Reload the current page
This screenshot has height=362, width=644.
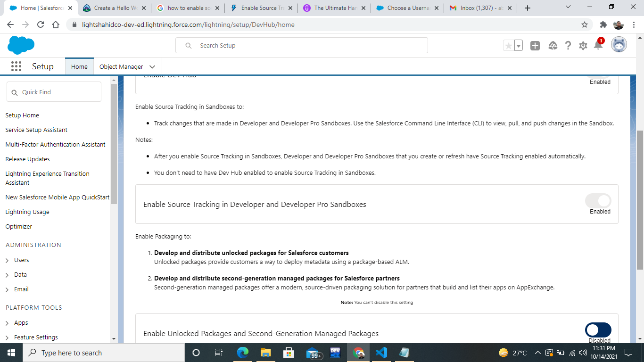point(41,25)
